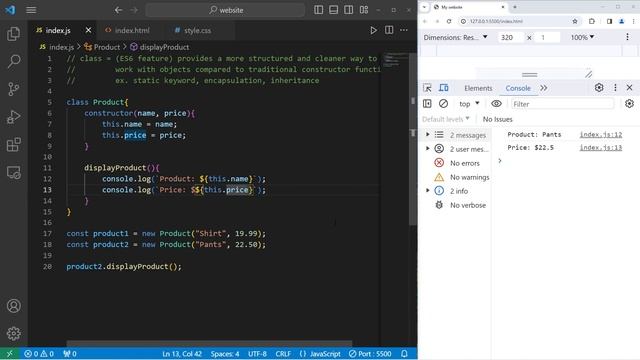This screenshot has width=640, height=360.
Task: Open the Accounts menu in VS Code
Action: (13, 306)
